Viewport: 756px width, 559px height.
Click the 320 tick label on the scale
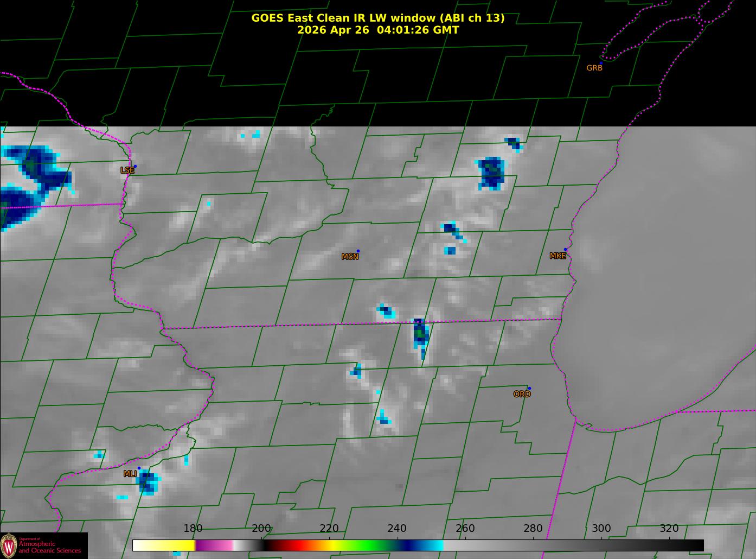pyautogui.click(x=669, y=528)
